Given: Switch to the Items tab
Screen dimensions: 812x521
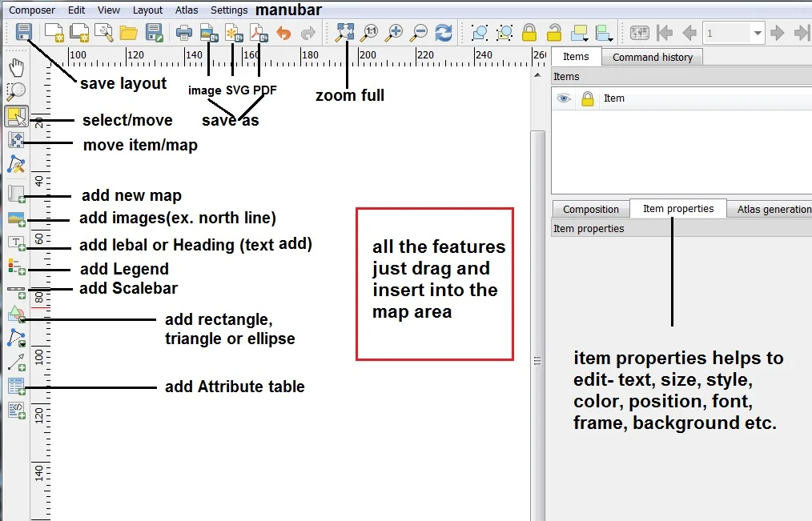Looking at the screenshot, I should 576,56.
